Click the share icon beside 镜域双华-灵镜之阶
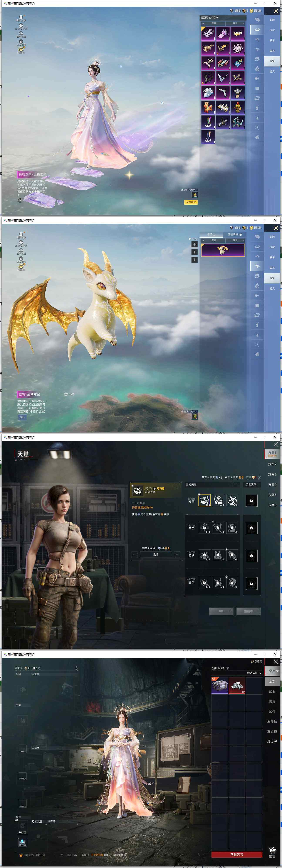The width and height of the screenshot is (282, 868). [72, 175]
